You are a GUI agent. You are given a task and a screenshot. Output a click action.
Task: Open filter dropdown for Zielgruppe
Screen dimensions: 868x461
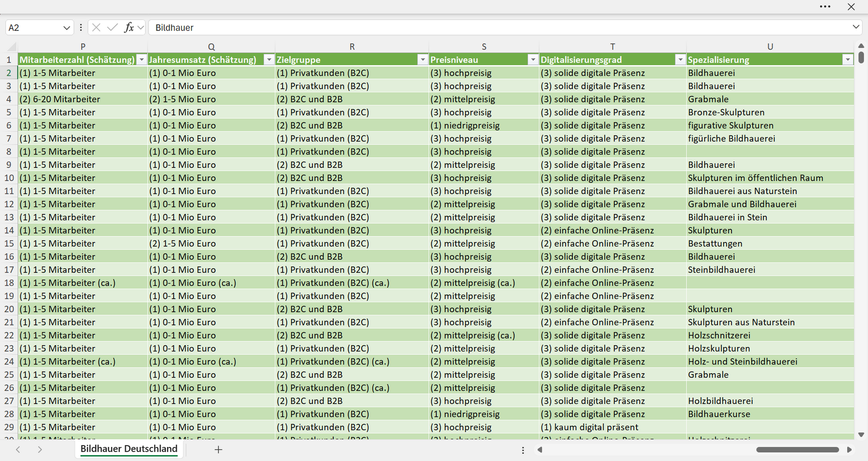coord(422,60)
